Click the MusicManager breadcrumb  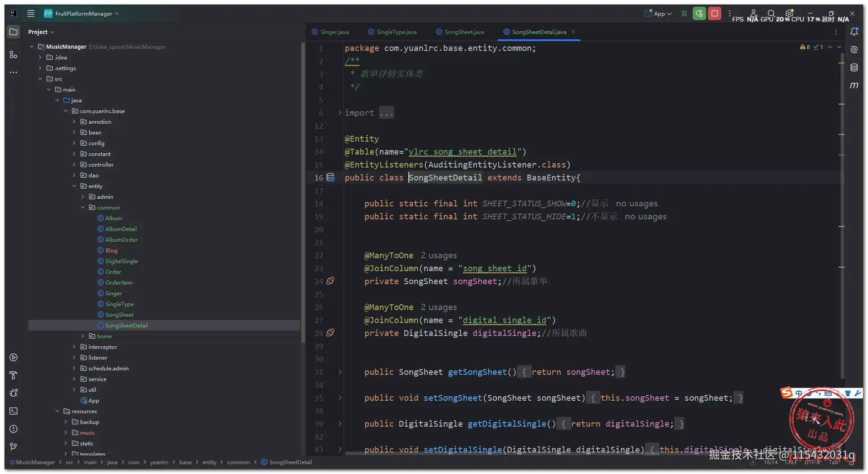[x=32, y=462]
